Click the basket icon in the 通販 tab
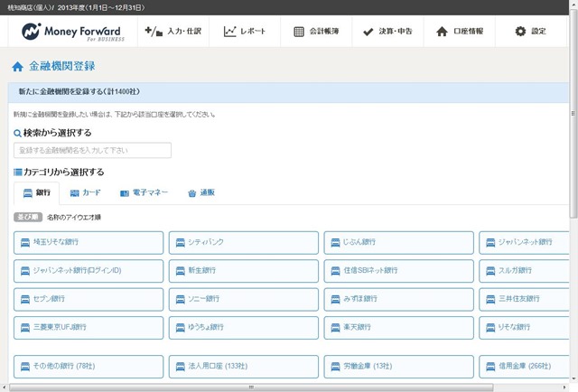 (191, 193)
